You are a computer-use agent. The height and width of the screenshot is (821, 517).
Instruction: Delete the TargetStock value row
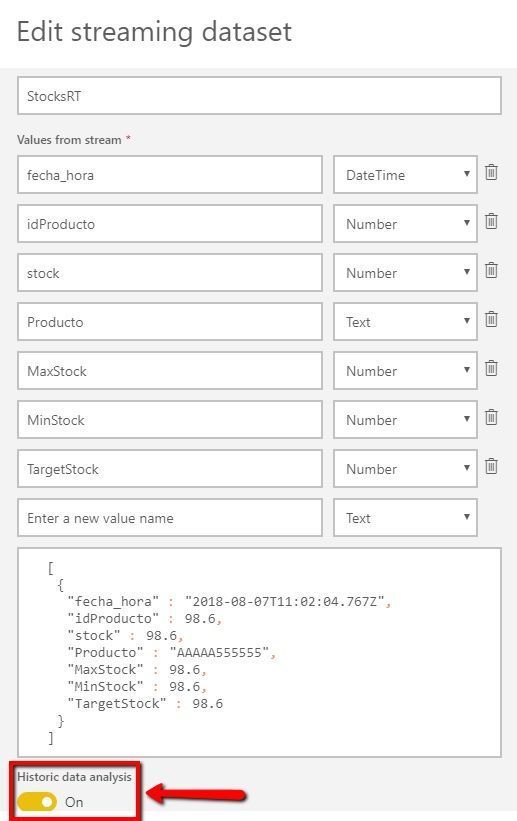(491, 466)
